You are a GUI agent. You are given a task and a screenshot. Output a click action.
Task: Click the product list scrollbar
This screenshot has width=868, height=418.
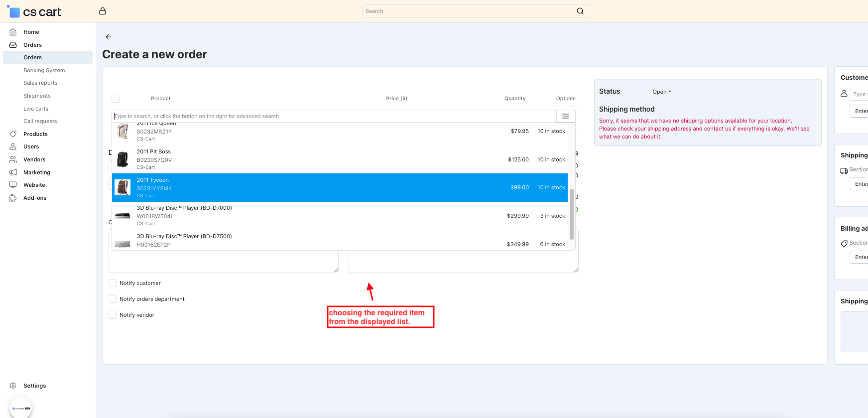pos(571,214)
